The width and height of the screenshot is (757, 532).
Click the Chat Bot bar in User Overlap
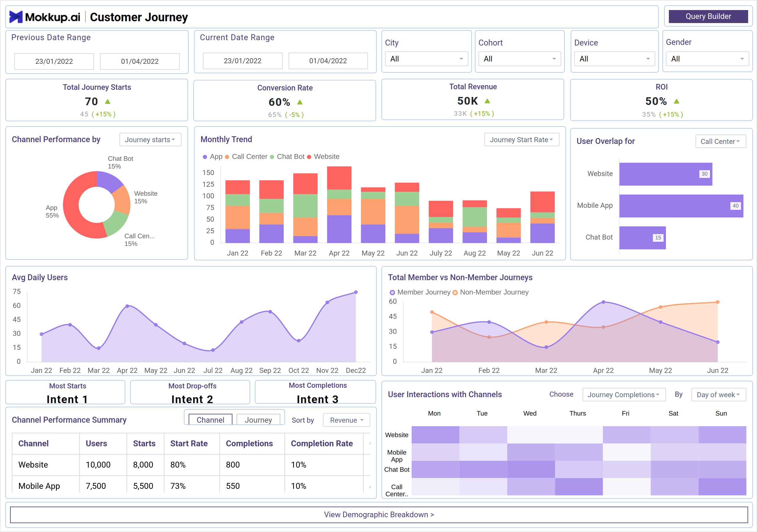[x=643, y=238]
